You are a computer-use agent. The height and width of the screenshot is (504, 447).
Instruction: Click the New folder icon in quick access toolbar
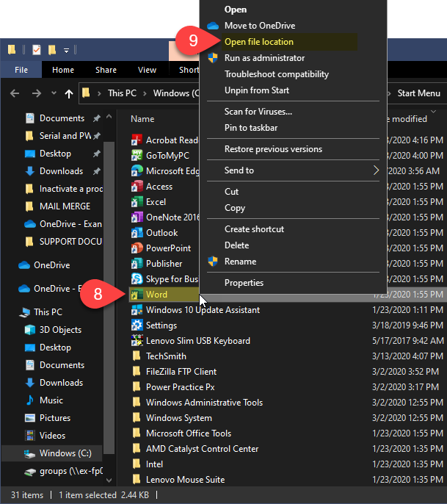[x=52, y=50]
